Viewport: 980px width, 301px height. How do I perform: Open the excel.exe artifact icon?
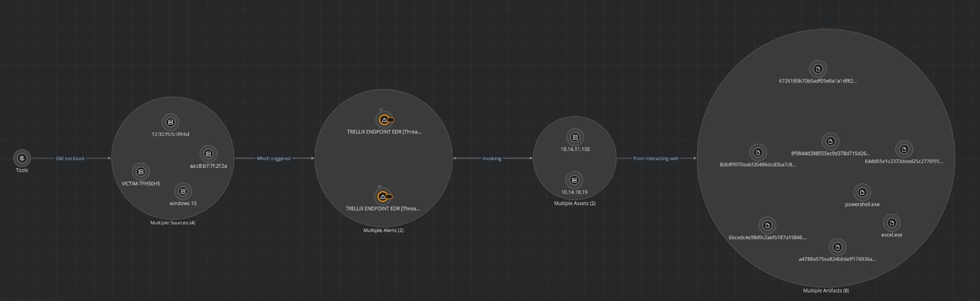point(892,223)
